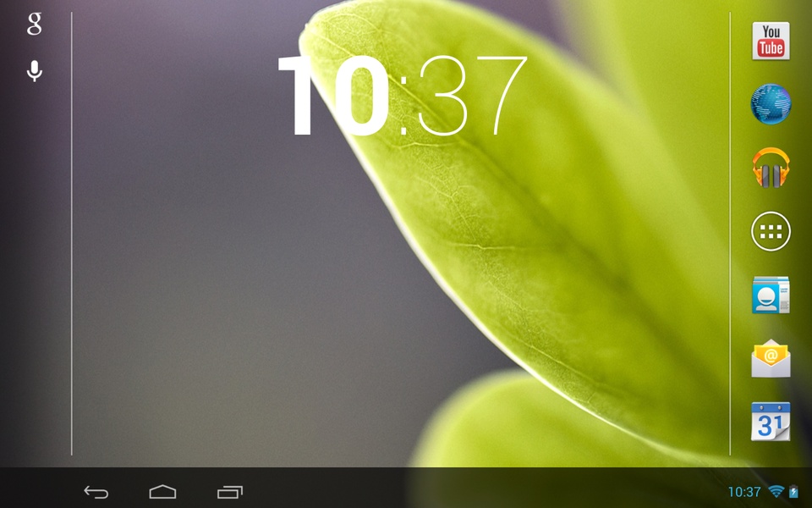
Task: Tap the Wi-Fi status icon
Action: point(776,491)
